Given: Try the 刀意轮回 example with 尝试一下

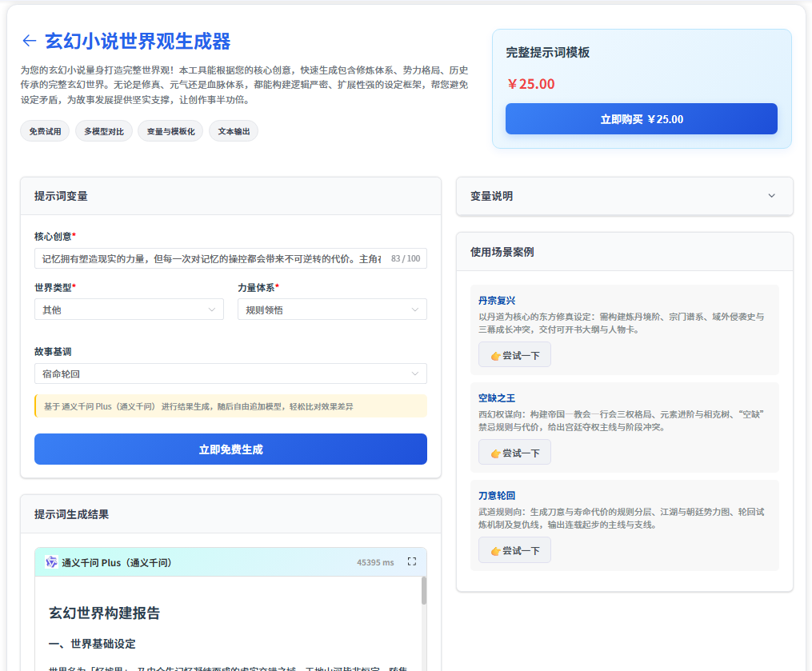Looking at the screenshot, I should 514,550.
